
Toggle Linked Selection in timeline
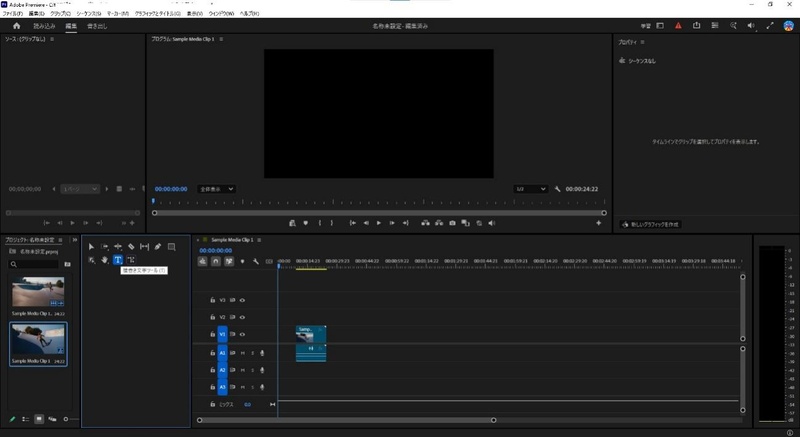click(229, 262)
